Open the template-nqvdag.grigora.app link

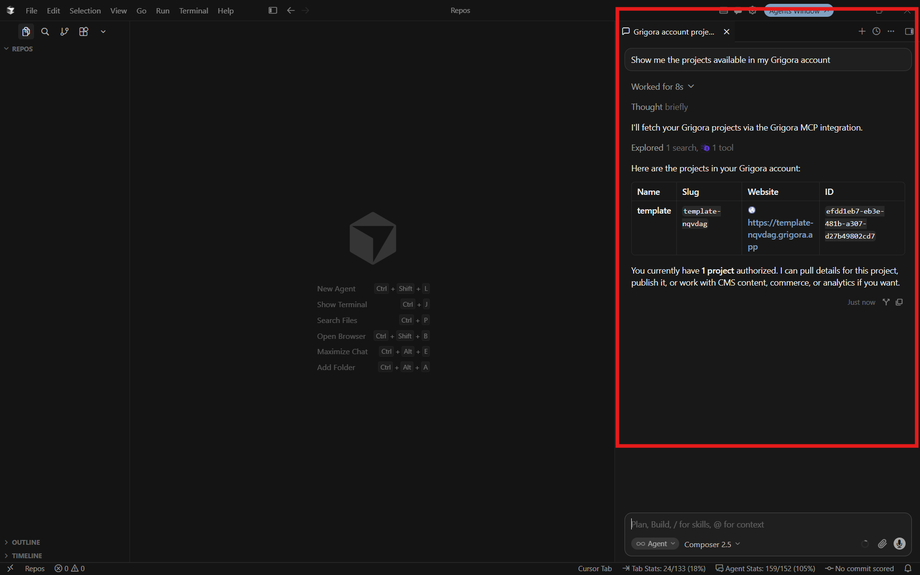(780, 235)
